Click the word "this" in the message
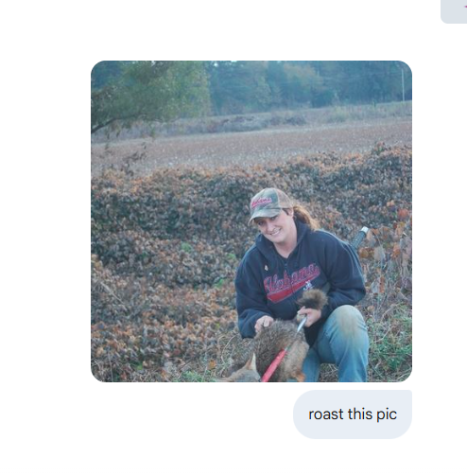Viewport: 467px width, 476px height. tap(360, 414)
